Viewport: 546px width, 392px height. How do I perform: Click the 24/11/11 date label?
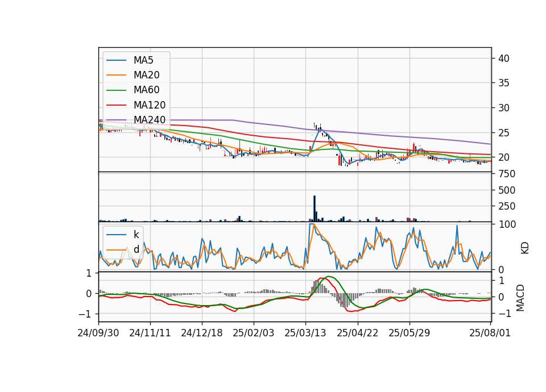pyautogui.click(x=150, y=333)
